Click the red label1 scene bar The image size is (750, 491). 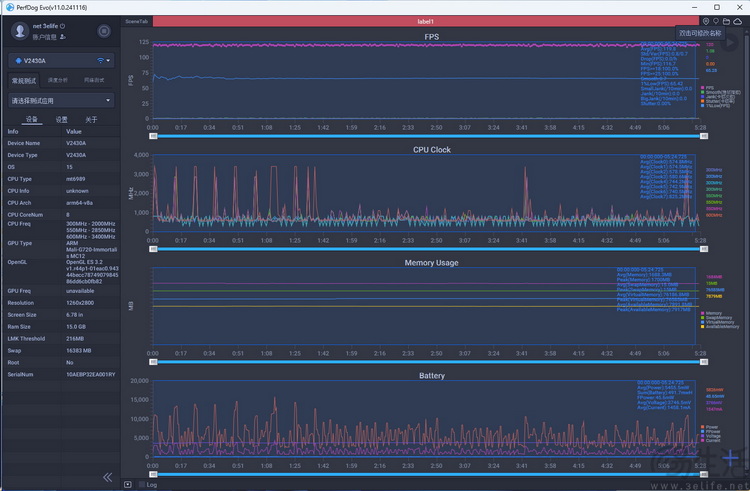(426, 22)
